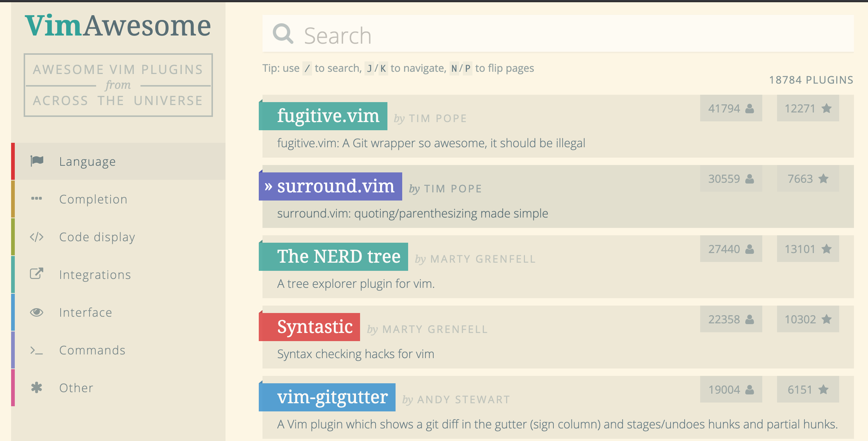This screenshot has width=868, height=441.
Task: Click the Language flag icon
Action: tap(37, 161)
